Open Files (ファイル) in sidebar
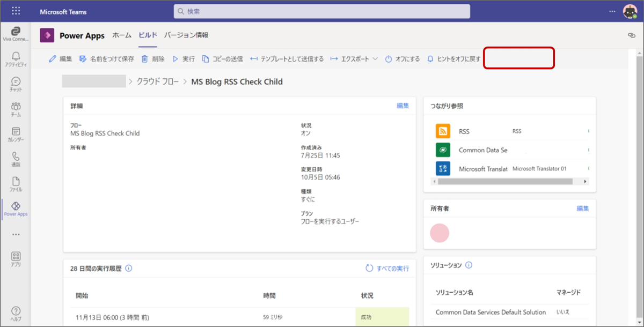Viewport: 644px width, 327px height. (x=16, y=184)
